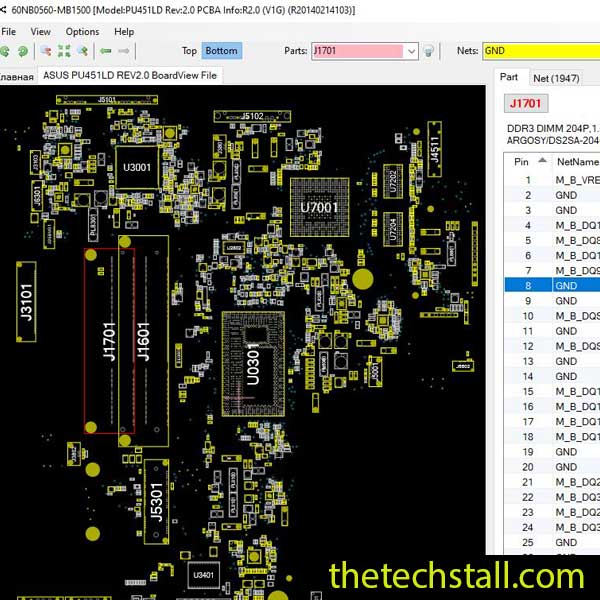Viewport: 600px width, 600px height.
Task: Switch to Top board side
Action: point(189,51)
